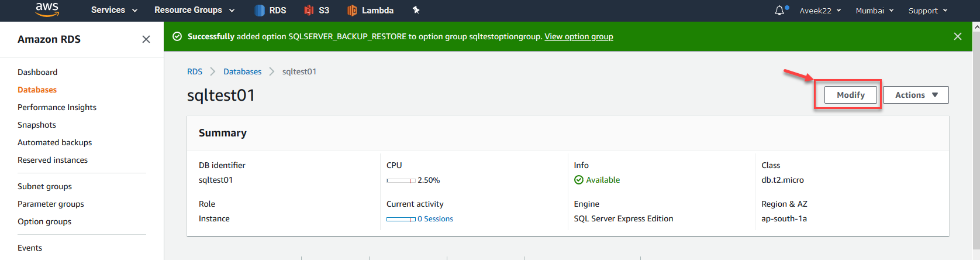Go to Snapshots in the sidebar
The height and width of the screenshot is (260, 980).
click(37, 125)
